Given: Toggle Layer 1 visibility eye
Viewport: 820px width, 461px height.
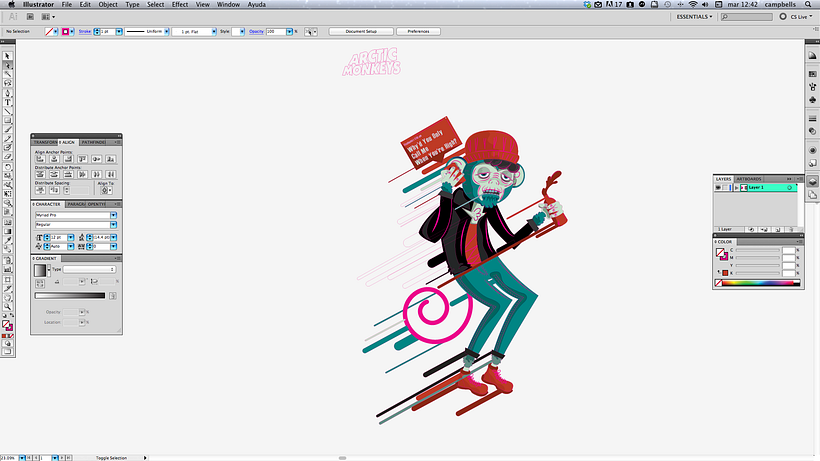Looking at the screenshot, I should (718, 187).
